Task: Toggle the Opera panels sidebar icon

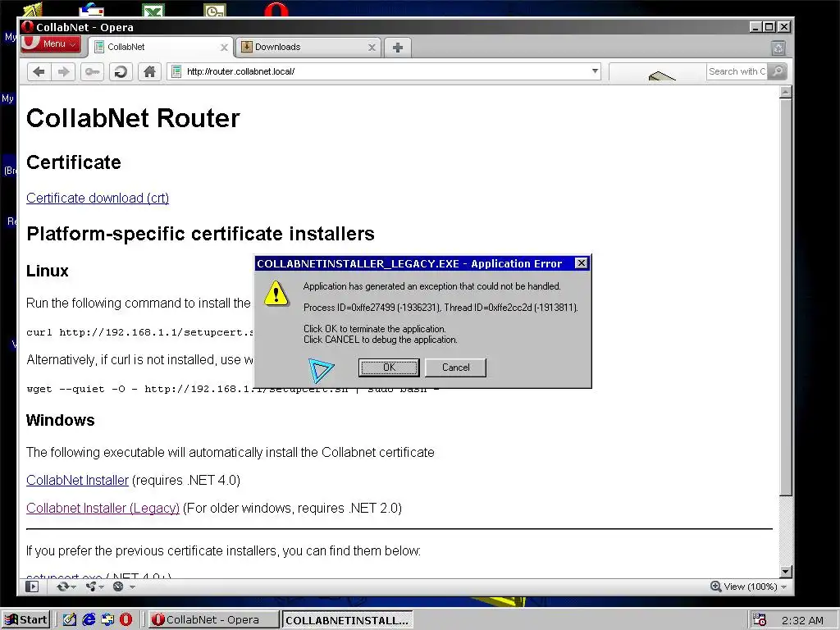Action: [32, 587]
